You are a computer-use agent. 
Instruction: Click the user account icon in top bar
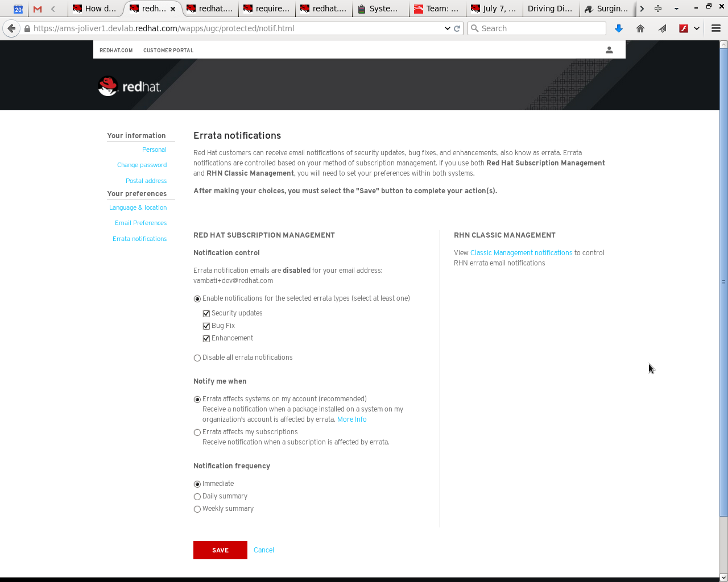point(609,49)
